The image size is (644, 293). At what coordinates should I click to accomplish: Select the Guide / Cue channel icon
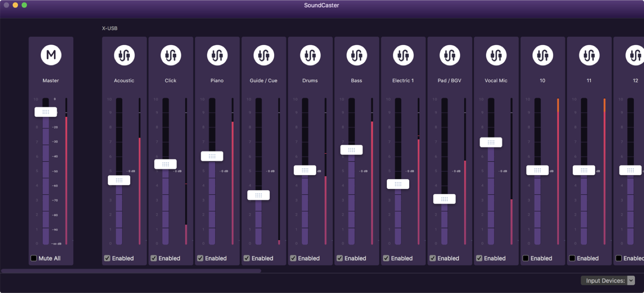264,55
